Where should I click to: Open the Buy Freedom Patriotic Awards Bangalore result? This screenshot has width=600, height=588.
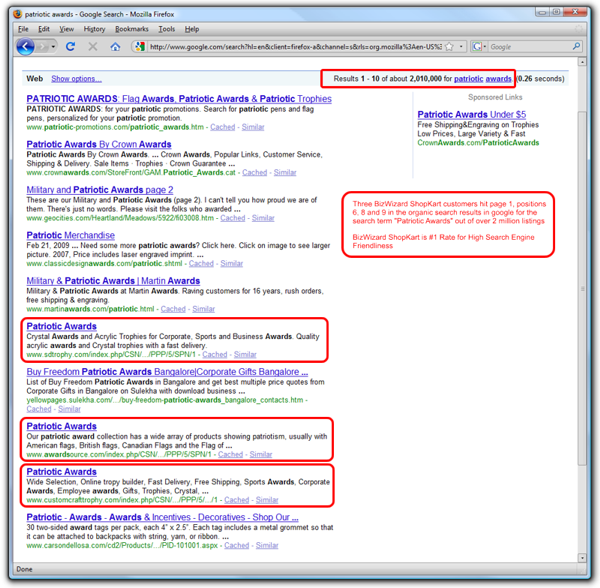(x=167, y=372)
